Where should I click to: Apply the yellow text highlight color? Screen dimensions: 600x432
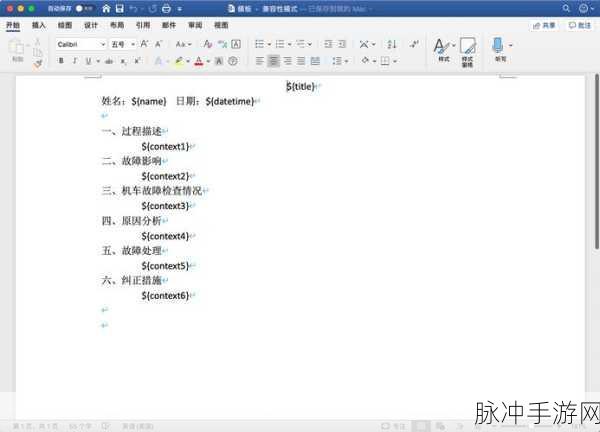click(179, 61)
